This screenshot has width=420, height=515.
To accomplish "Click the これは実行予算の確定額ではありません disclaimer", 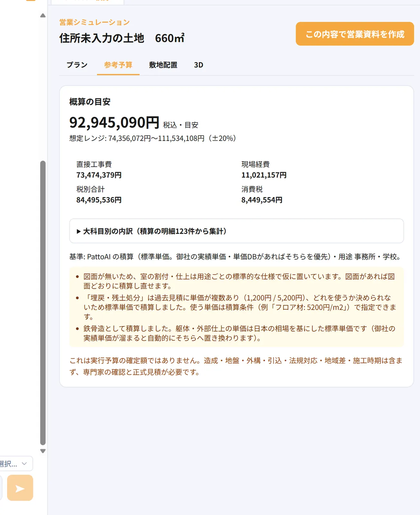I will tap(236, 366).
